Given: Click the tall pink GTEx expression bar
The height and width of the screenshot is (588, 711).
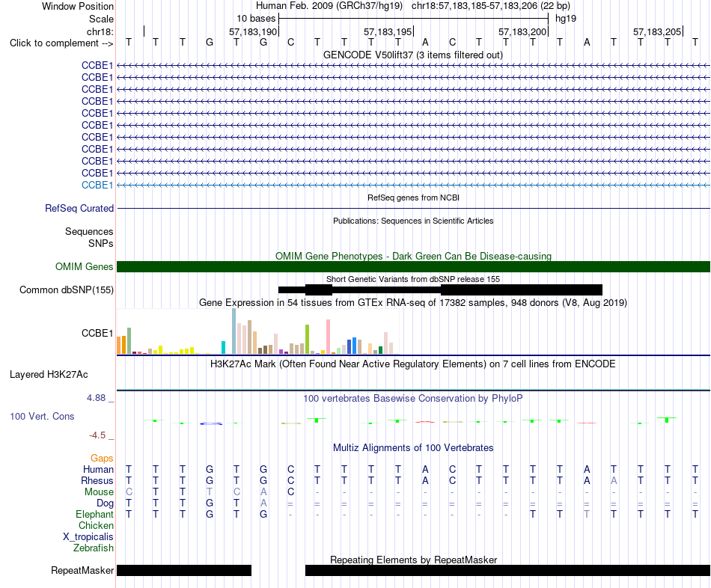Looking at the screenshot, I should click(328, 337).
